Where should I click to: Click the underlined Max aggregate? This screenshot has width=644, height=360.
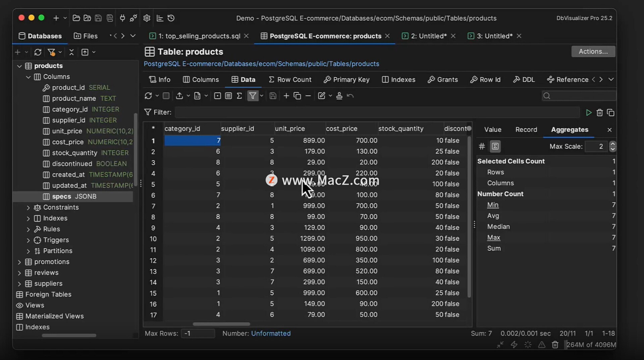coord(493,237)
